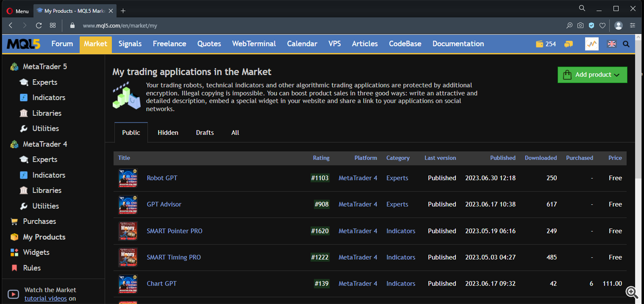Open a new browser tab with plus
The image size is (644, 304).
(x=123, y=11)
